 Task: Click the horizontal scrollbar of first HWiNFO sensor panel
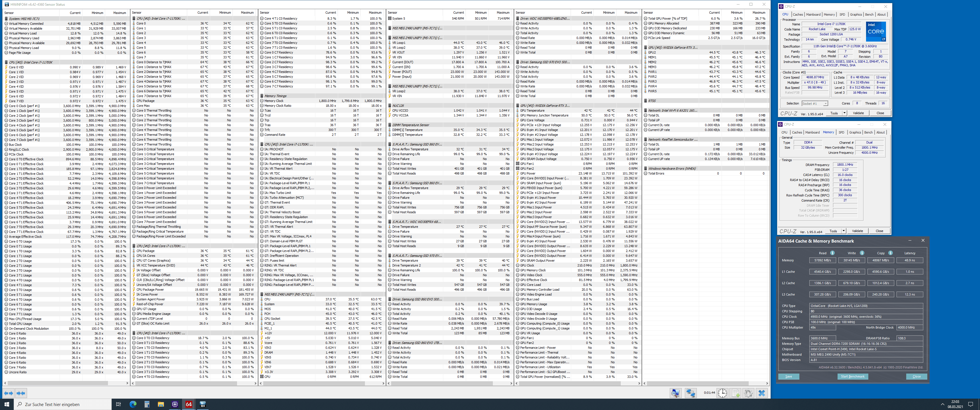[x=66, y=383]
